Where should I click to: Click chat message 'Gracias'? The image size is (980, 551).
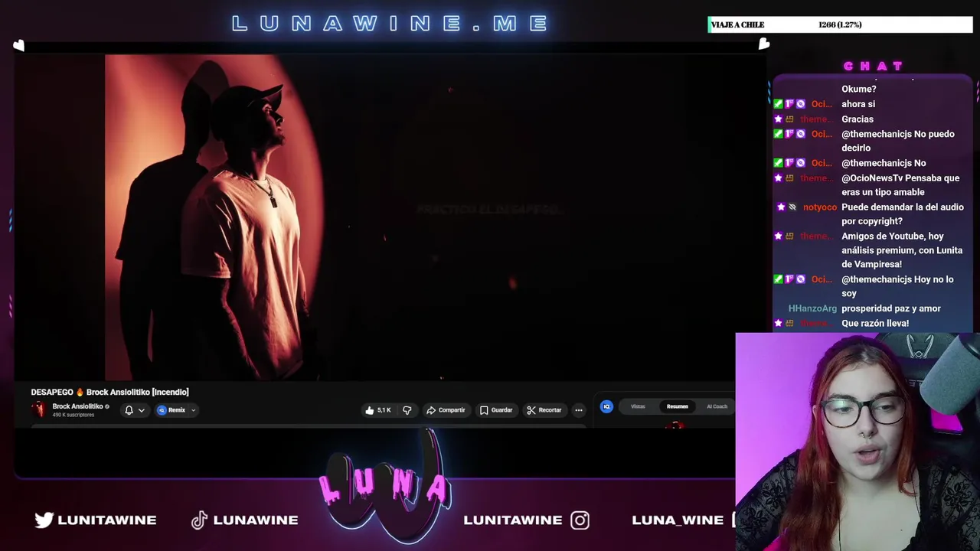(857, 119)
